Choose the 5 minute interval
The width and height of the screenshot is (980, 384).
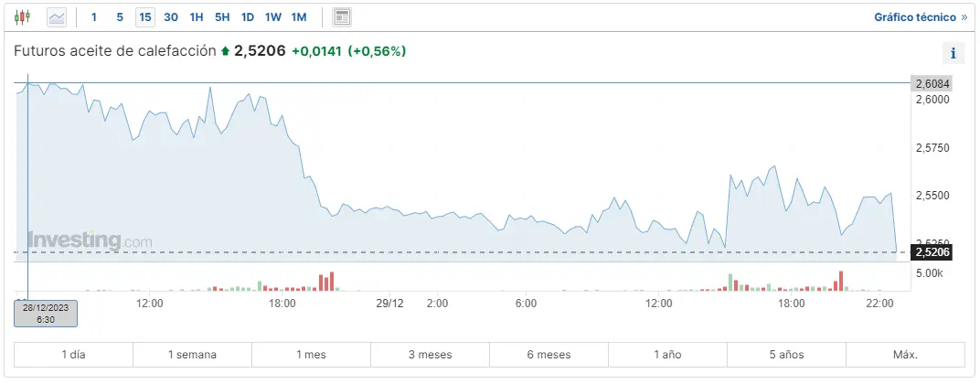(120, 17)
